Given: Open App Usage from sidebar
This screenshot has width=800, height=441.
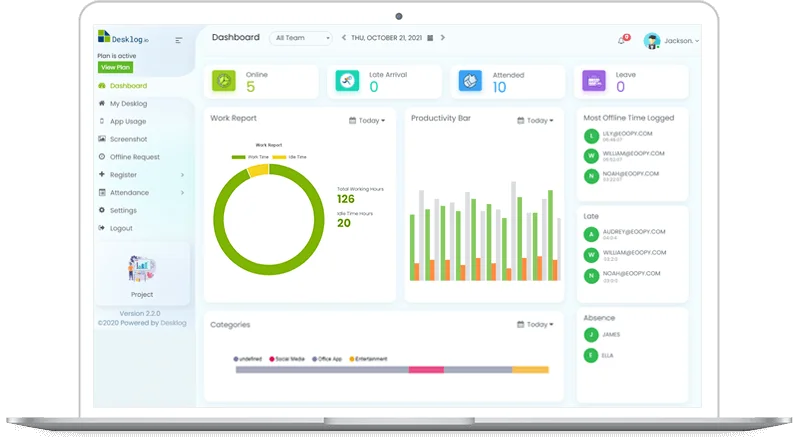Looking at the screenshot, I should (128, 121).
